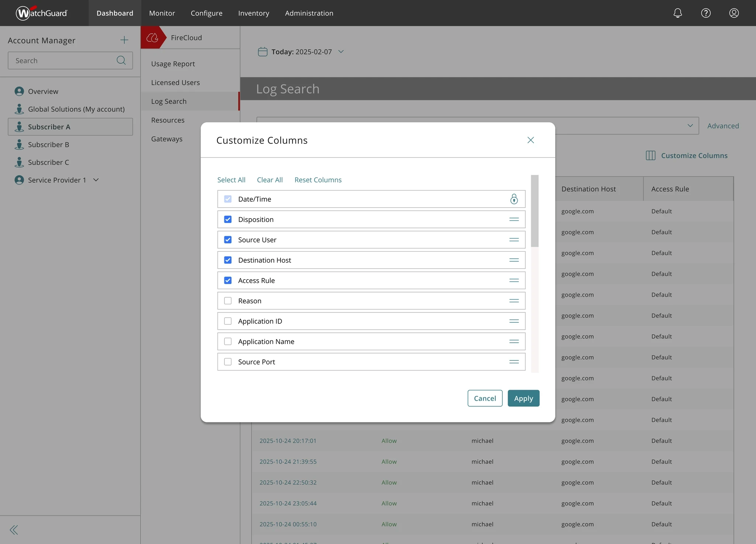
Task: Open the log search filter dropdown arrow
Action: tap(690, 126)
